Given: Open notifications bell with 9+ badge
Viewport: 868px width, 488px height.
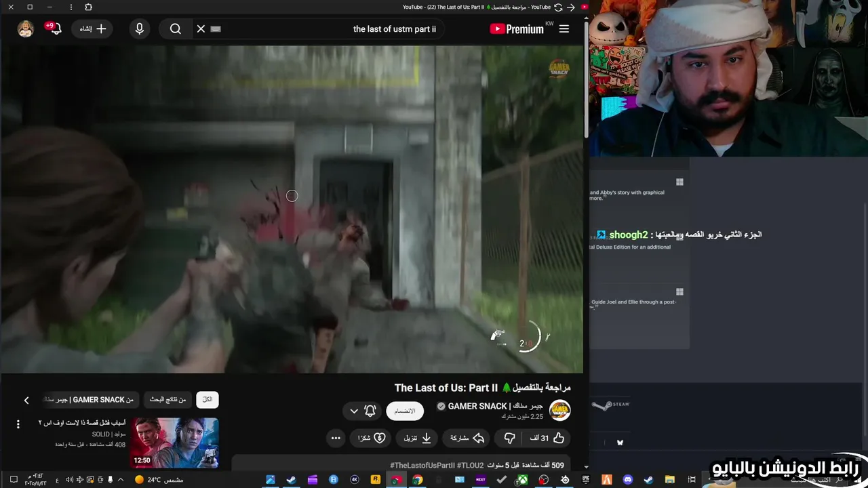Looking at the screenshot, I should (x=54, y=28).
